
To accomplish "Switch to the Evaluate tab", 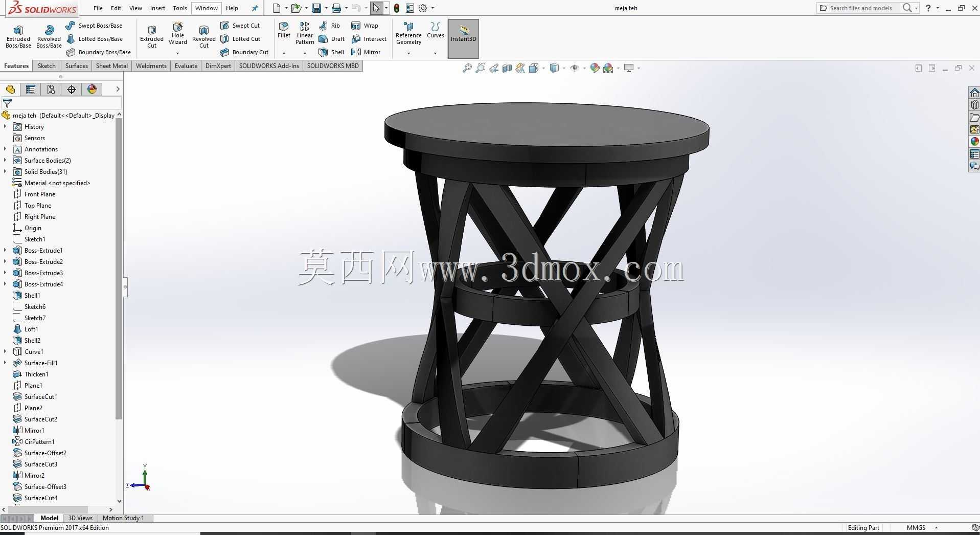I will [x=186, y=66].
